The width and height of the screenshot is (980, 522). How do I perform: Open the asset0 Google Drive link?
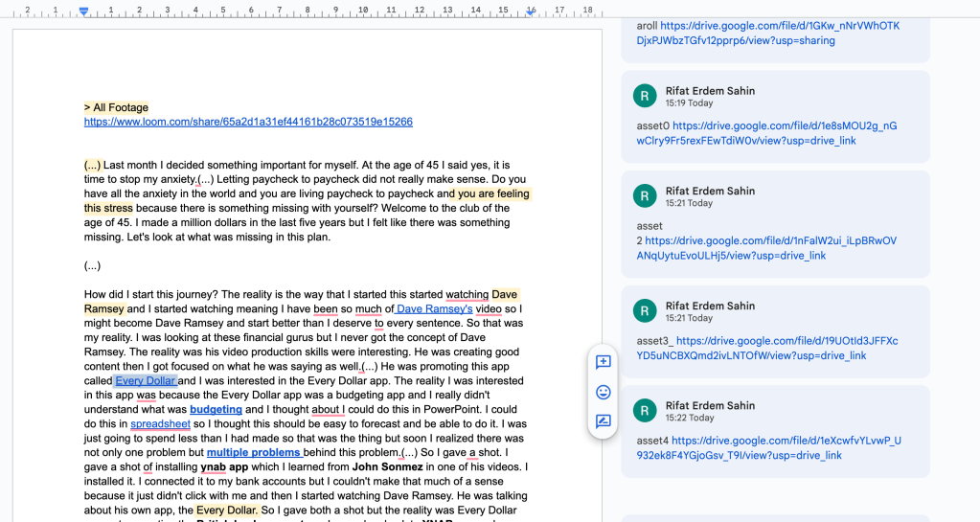[x=767, y=133]
